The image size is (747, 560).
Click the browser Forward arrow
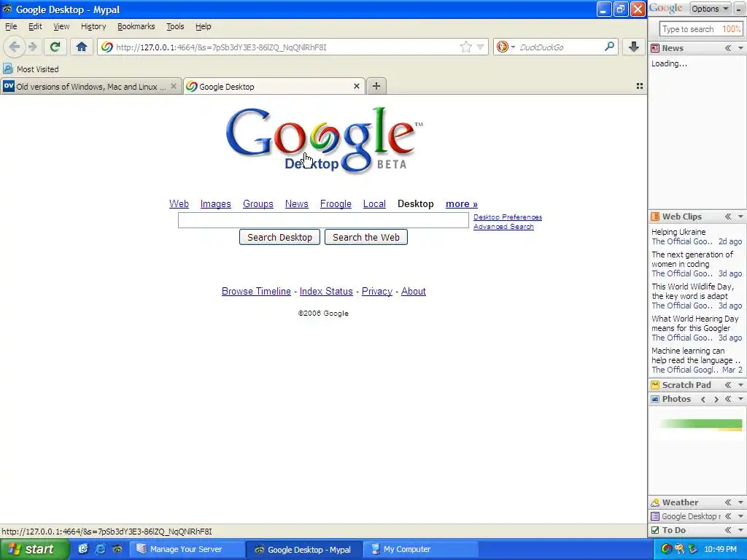click(32, 47)
